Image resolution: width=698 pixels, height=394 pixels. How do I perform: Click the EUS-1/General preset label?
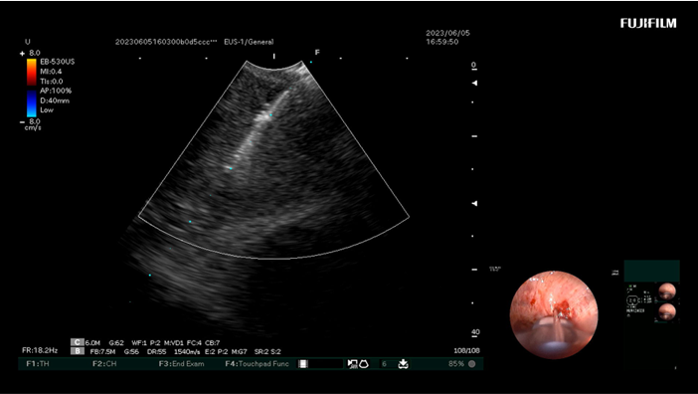249,42
